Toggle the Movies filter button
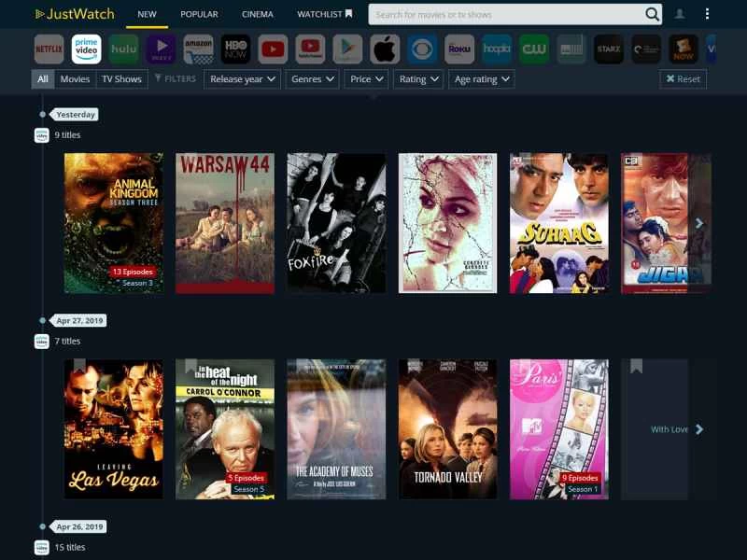The image size is (747, 560). 75,79
